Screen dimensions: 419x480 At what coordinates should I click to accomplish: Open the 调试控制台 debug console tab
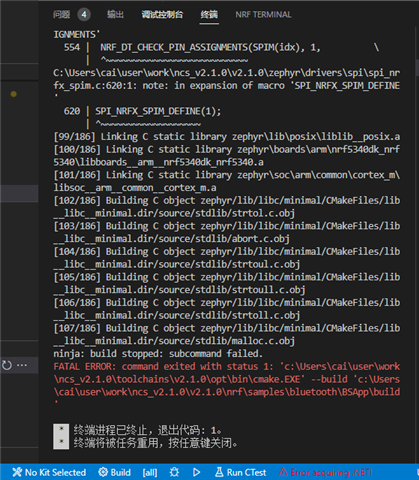click(162, 15)
